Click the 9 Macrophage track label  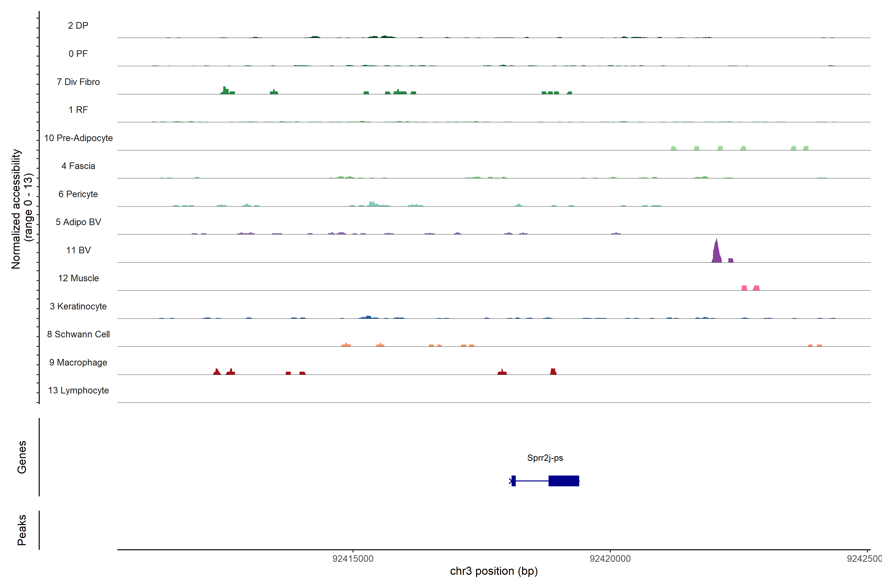78,362
